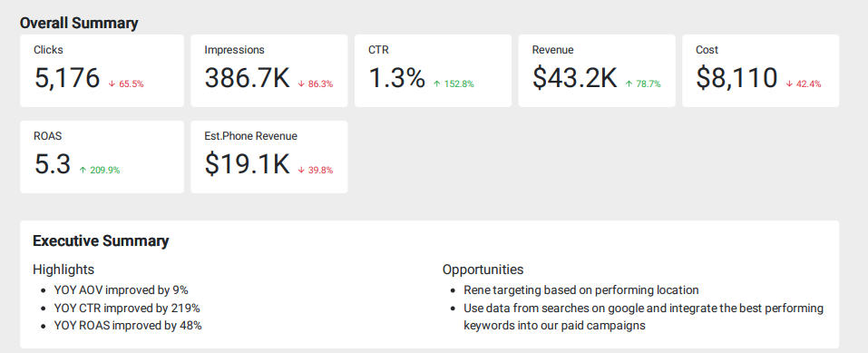Screen dimensions: 868x353
Task: Click the ROAS value 5.3
Action: 53,164
